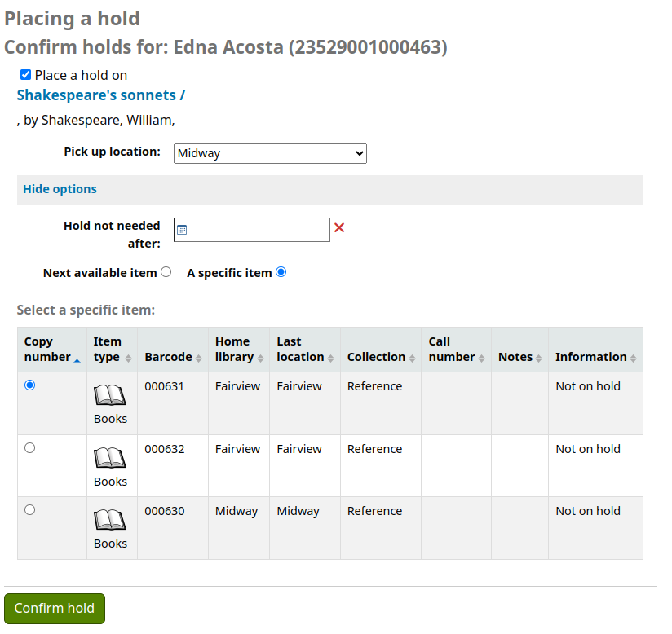This screenshot has height=634, width=672.
Task: Select the copy with barcode 000632
Action: click(30, 447)
